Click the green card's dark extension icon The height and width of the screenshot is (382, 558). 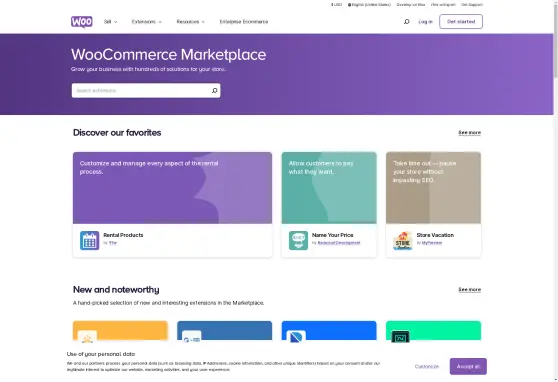coord(400,337)
